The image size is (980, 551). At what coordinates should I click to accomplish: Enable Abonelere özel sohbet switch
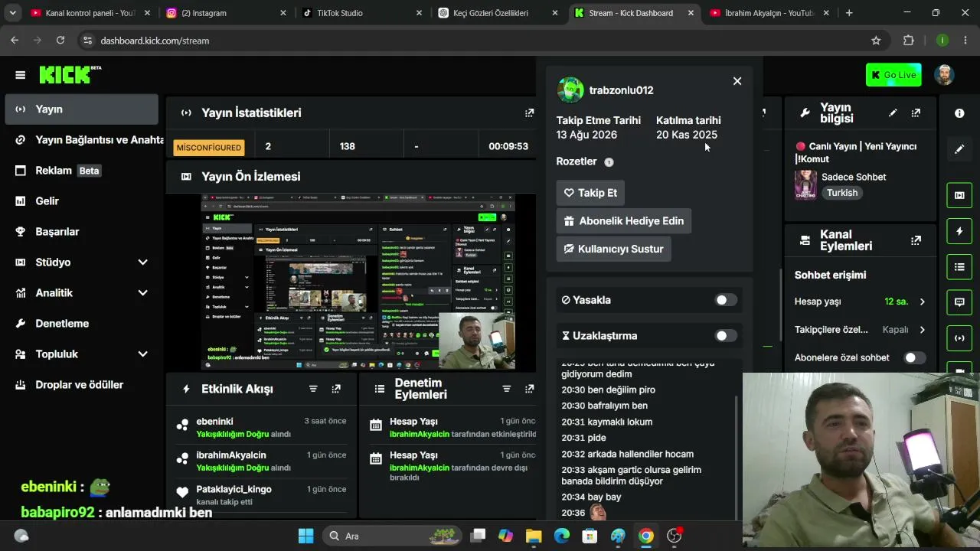tap(914, 357)
